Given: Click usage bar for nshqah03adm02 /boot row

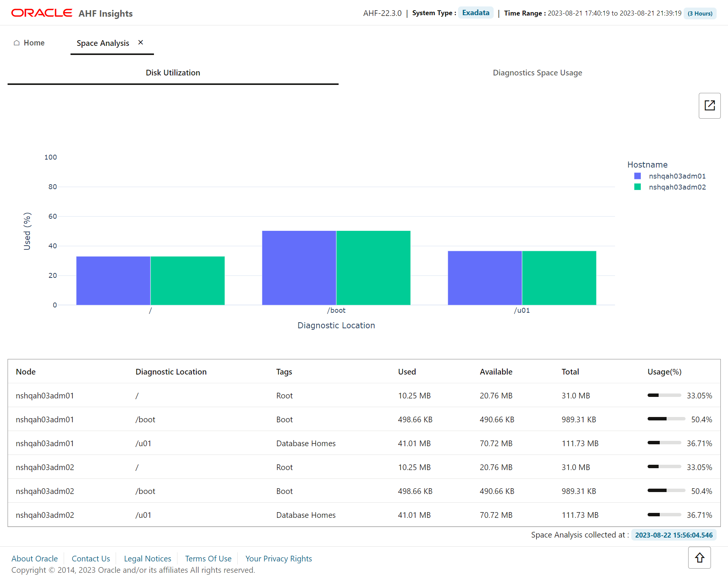Looking at the screenshot, I should pos(666,491).
